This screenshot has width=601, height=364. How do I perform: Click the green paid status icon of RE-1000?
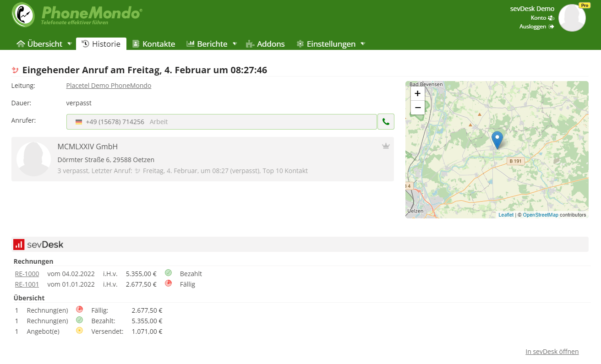click(168, 273)
